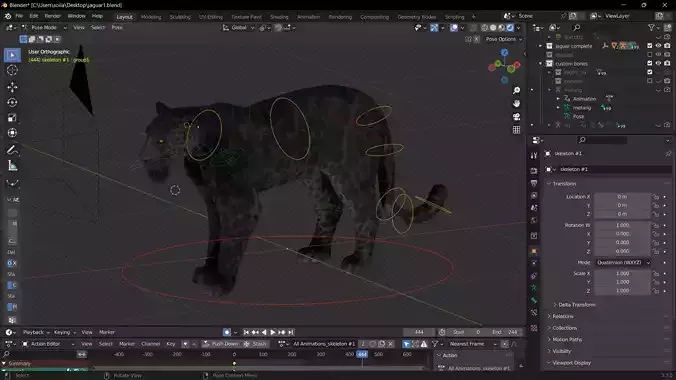The height and width of the screenshot is (380, 676).
Task: Toggle lock for Location X
Action: click(656, 197)
